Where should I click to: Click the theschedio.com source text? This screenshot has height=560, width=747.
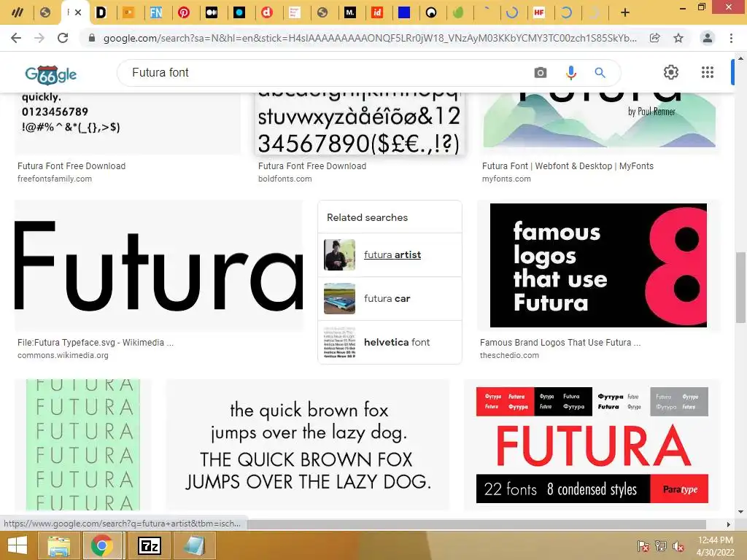[x=509, y=355]
